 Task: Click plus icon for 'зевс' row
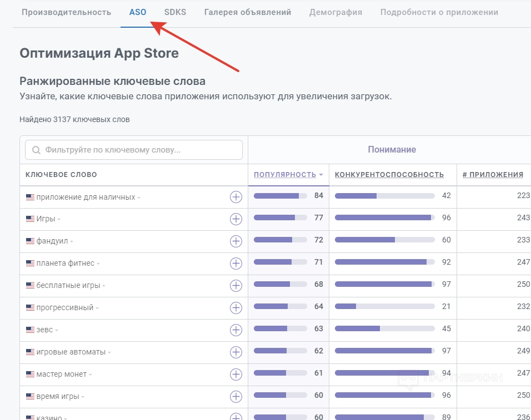tap(236, 330)
